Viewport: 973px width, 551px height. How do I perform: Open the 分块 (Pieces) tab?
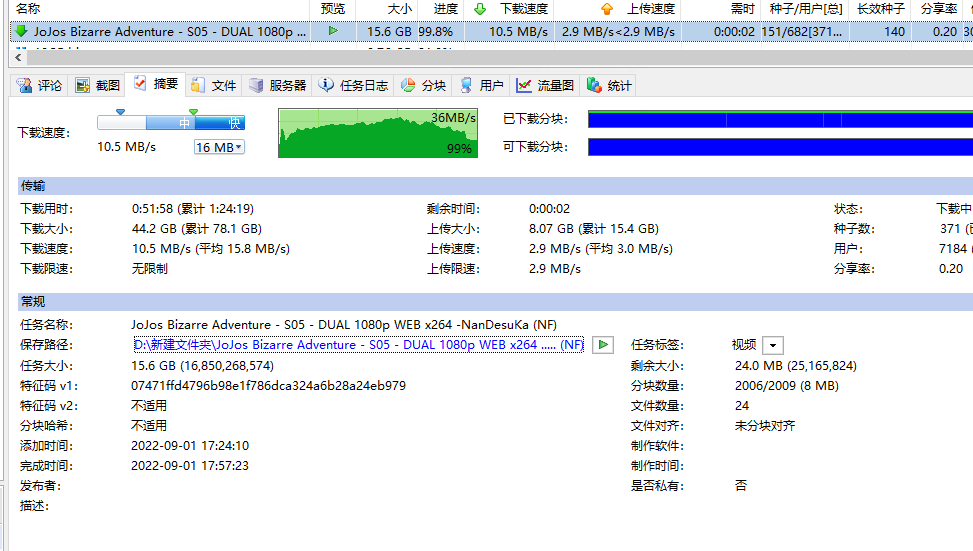424,86
